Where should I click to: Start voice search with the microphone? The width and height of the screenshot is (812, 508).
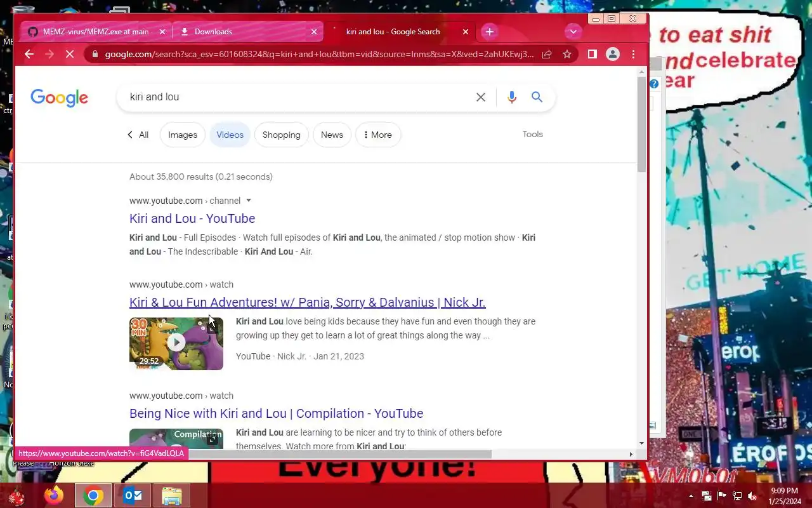point(512,97)
